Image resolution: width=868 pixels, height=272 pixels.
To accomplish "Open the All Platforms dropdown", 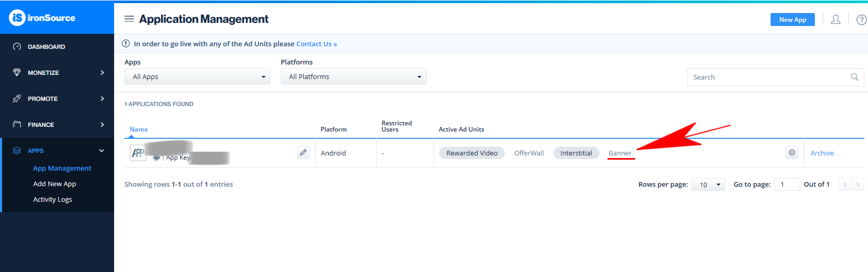I will click(354, 76).
